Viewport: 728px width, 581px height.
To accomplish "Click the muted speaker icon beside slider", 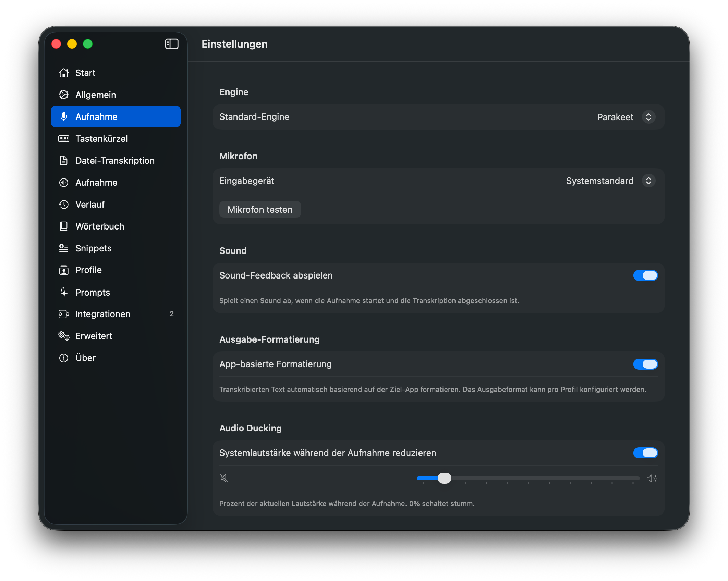I will pos(224,478).
